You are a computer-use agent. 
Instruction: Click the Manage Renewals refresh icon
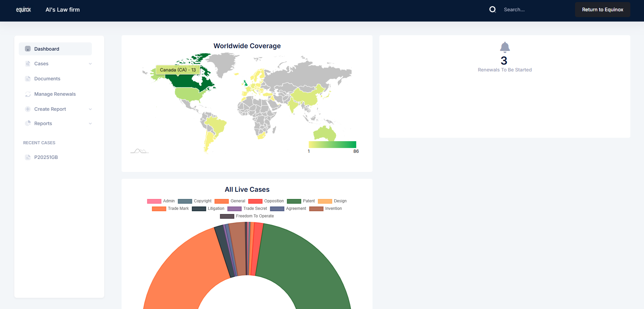tap(28, 94)
